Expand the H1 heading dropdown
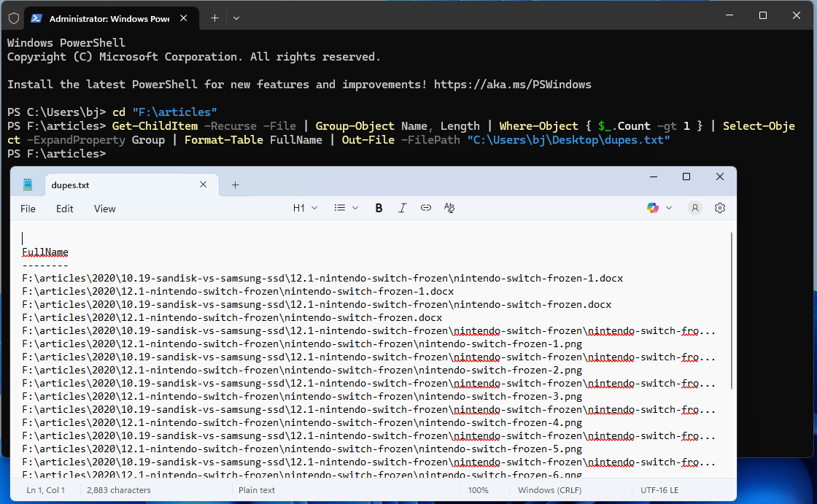Viewport: 817px width, 504px height. (x=314, y=208)
